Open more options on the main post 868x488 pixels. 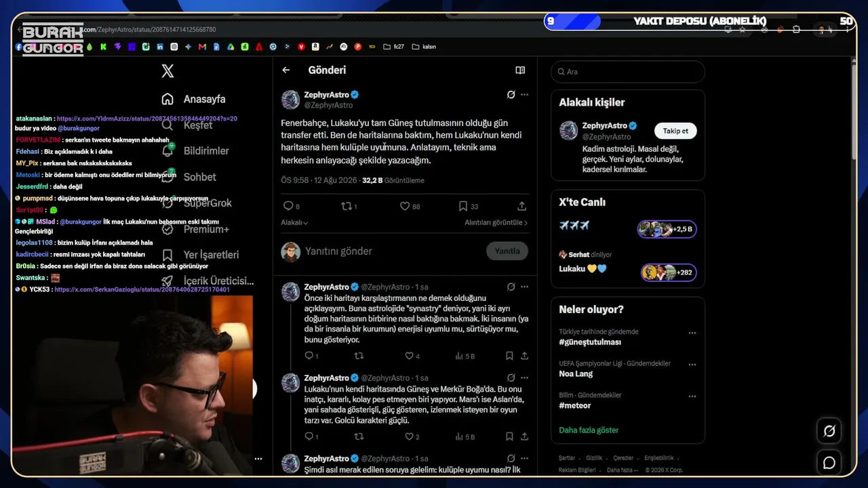(524, 94)
